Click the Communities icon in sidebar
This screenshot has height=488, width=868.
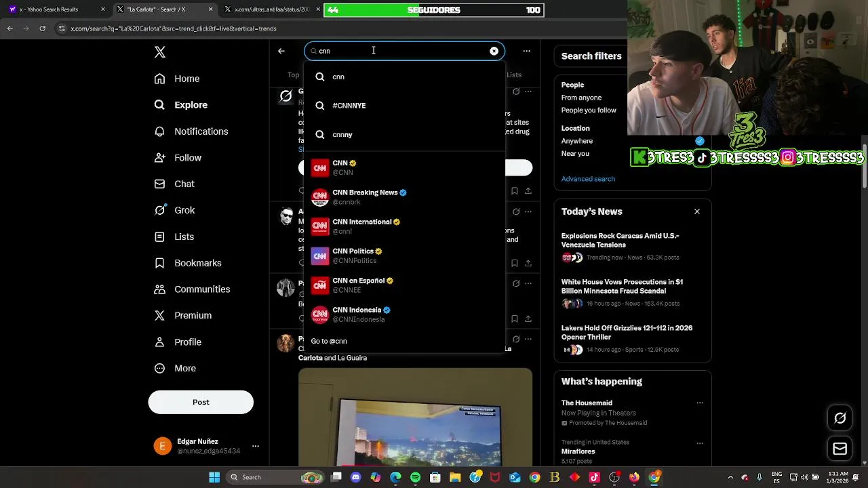159,289
